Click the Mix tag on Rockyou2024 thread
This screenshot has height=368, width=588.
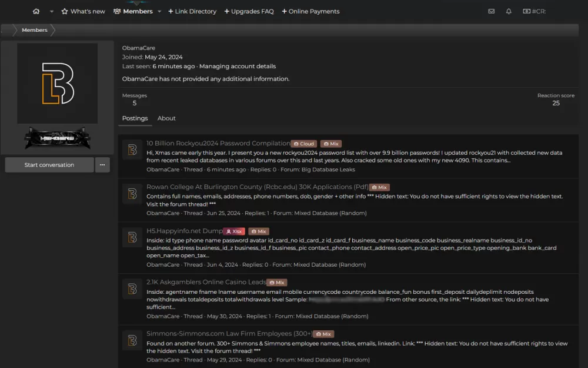330,144
